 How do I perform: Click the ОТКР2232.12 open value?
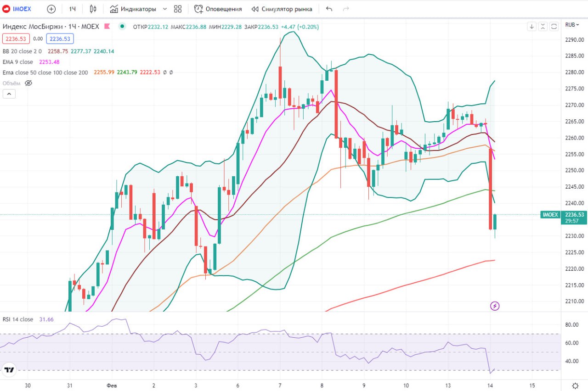[150, 27]
